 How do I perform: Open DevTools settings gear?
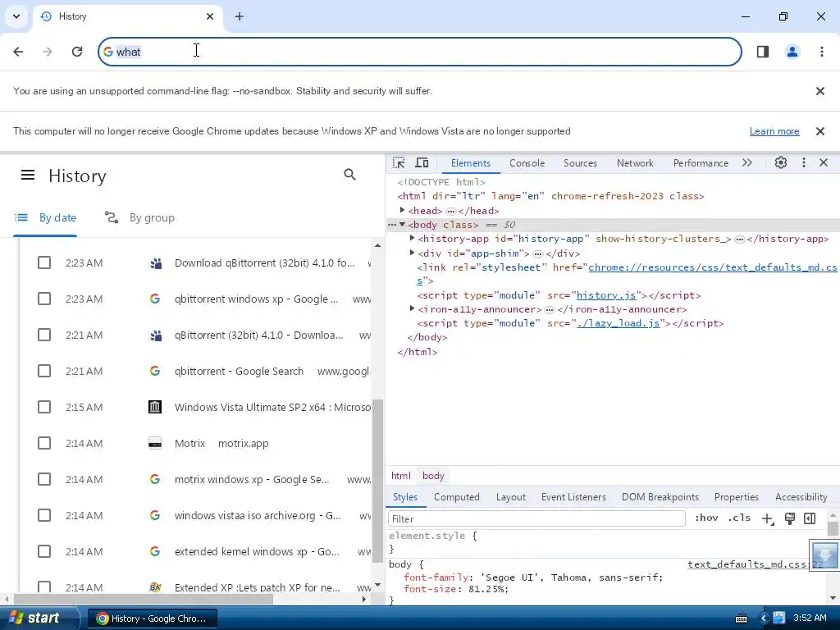[x=781, y=163]
